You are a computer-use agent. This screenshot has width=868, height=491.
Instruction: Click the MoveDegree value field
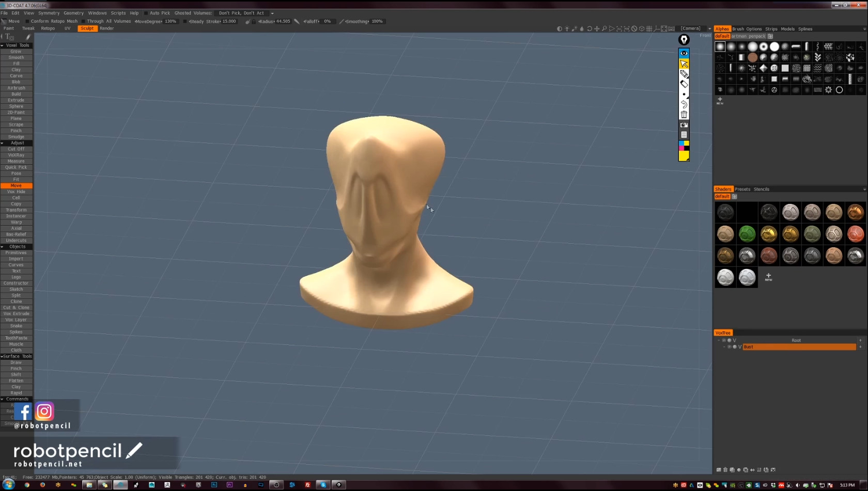(171, 22)
